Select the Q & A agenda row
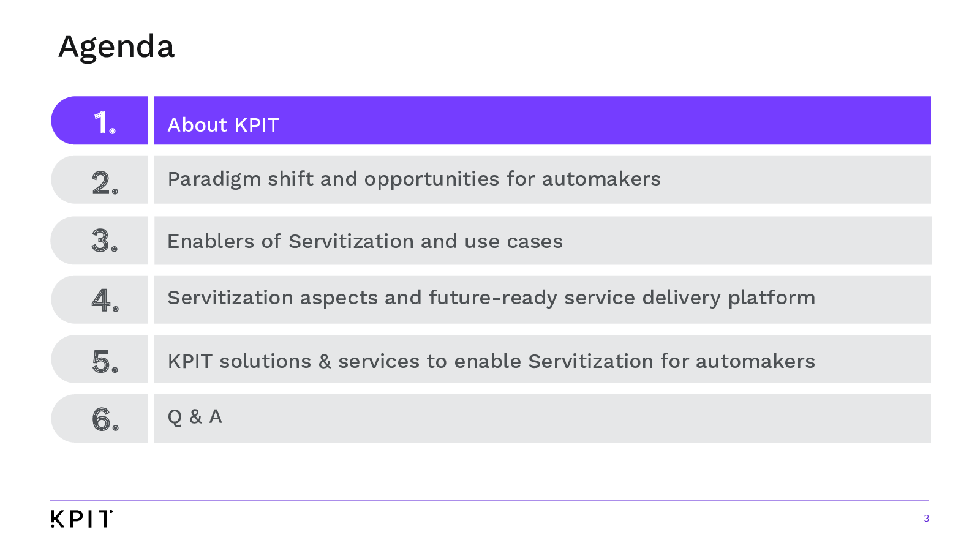This screenshot has height=551, width=980. click(x=542, y=418)
